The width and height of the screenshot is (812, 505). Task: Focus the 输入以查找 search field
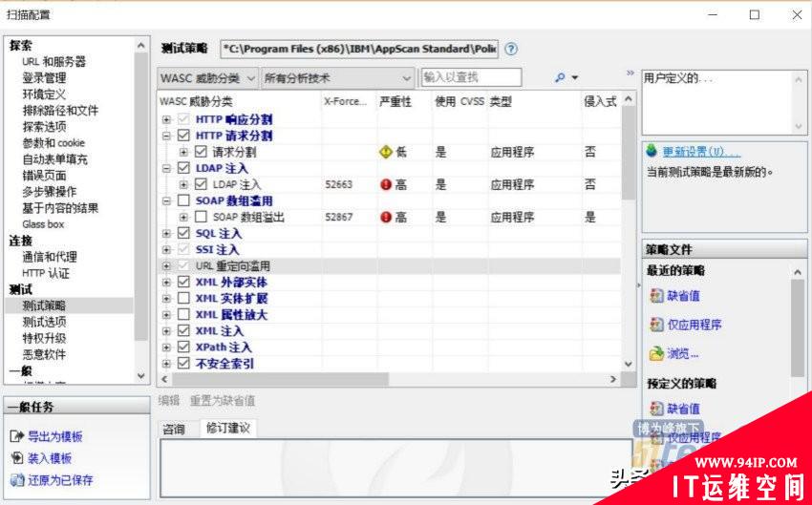[x=471, y=77]
